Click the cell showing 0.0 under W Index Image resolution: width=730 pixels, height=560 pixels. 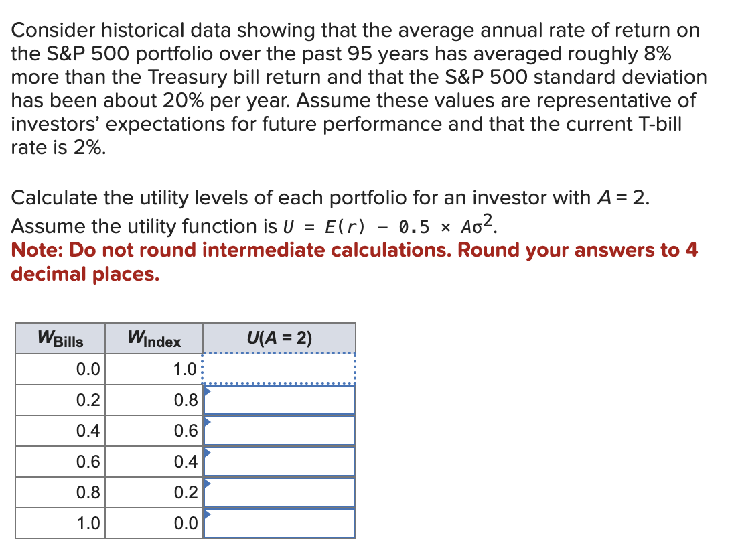coord(154,523)
